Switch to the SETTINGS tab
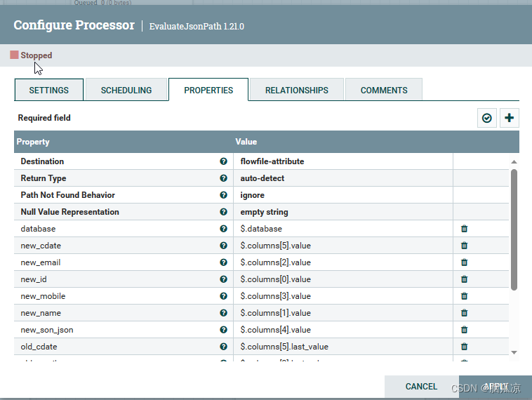Viewport: 532px width, 400px height. click(49, 90)
